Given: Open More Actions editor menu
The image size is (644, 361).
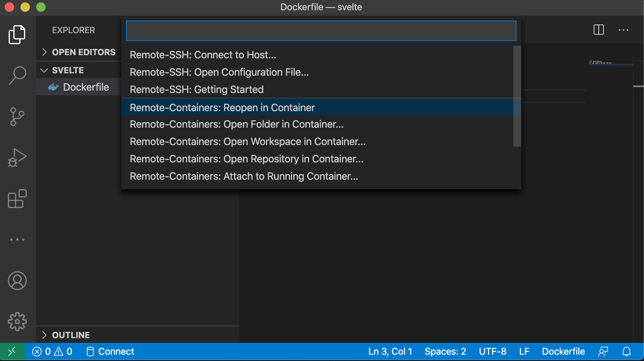Looking at the screenshot, I should coord(624,30).
